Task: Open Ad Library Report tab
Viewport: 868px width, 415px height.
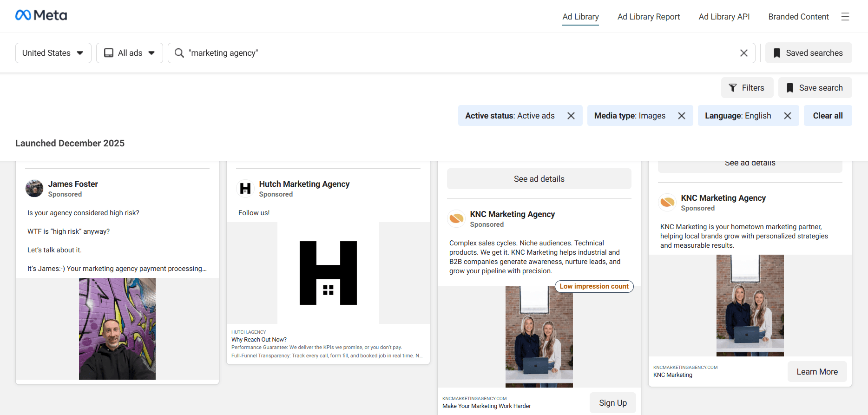Action: point(649,17)
